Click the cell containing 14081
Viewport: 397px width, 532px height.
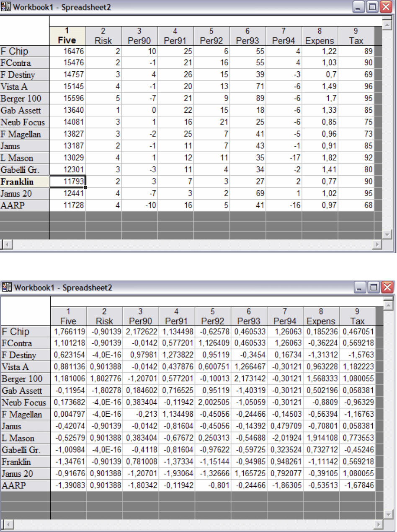click(x=67, y=122)
